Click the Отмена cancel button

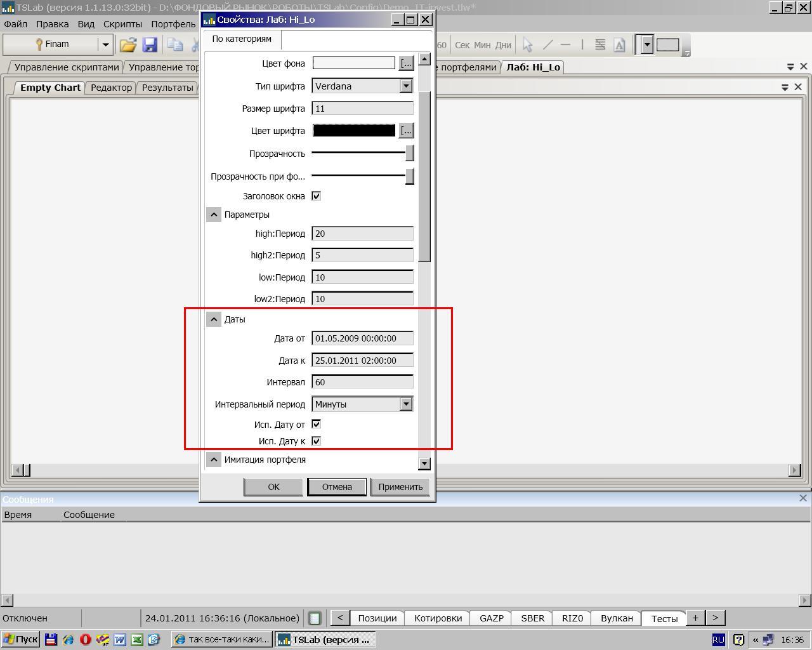click(x=337, y=487)
